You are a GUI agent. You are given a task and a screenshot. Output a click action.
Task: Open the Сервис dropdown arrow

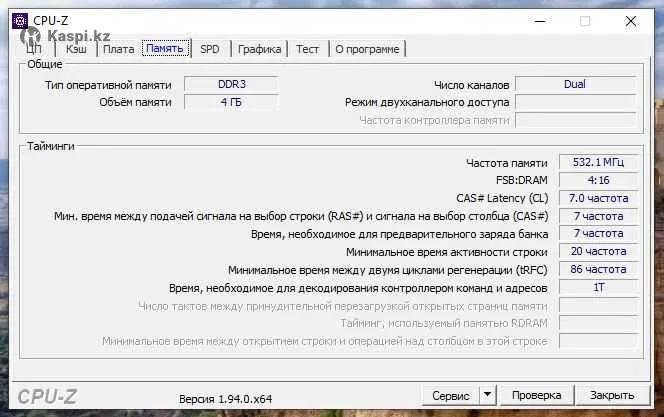489,396
